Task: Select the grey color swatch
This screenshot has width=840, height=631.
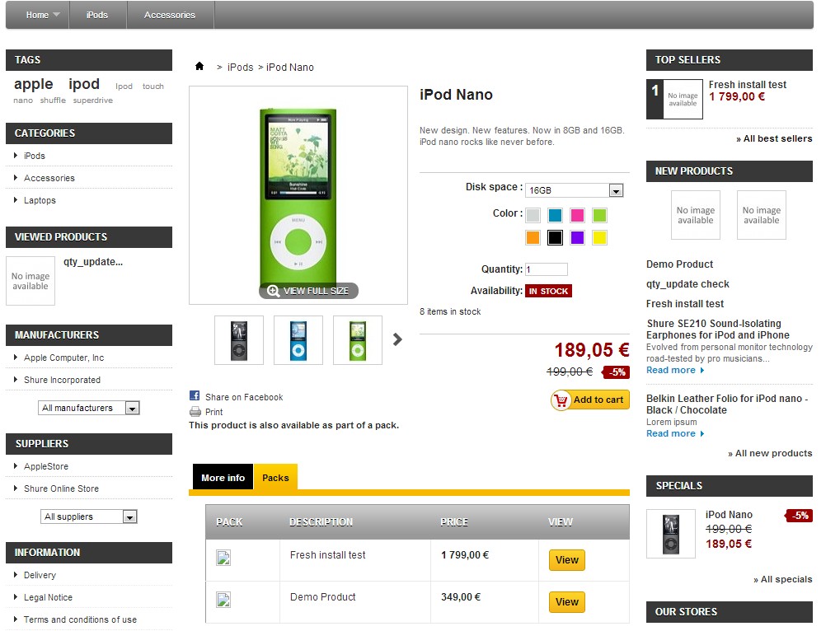Action: click(x=533, y=215)
